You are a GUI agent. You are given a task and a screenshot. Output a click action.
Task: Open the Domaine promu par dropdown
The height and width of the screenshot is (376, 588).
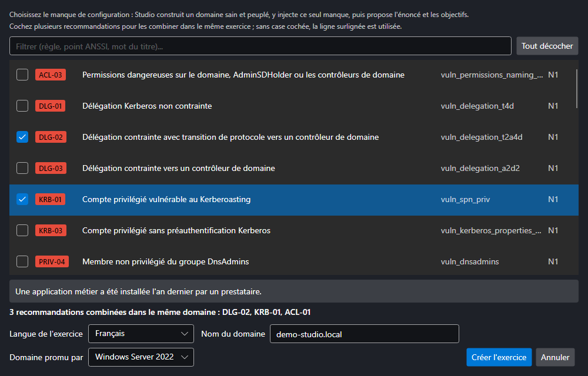click(x=141, y=357)
